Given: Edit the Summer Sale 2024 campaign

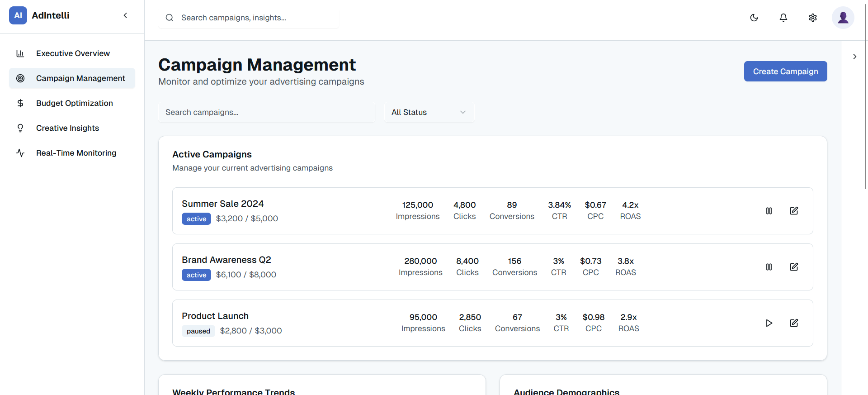Looking at the screenshot, I should point(794,211).
